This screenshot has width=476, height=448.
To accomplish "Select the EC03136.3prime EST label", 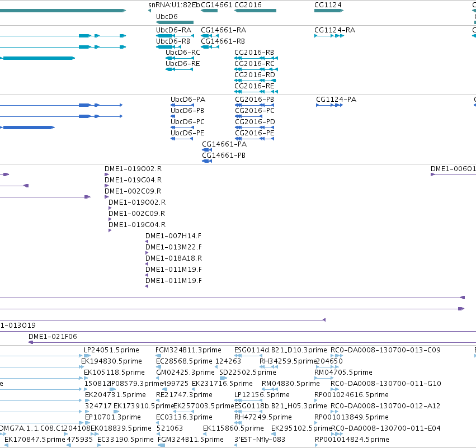I will [184, 418].
